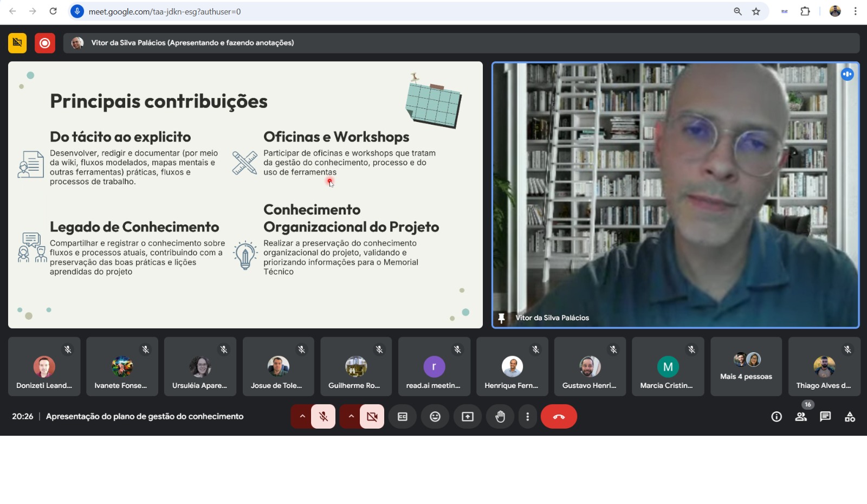Click the browser forward arrow

33,11
